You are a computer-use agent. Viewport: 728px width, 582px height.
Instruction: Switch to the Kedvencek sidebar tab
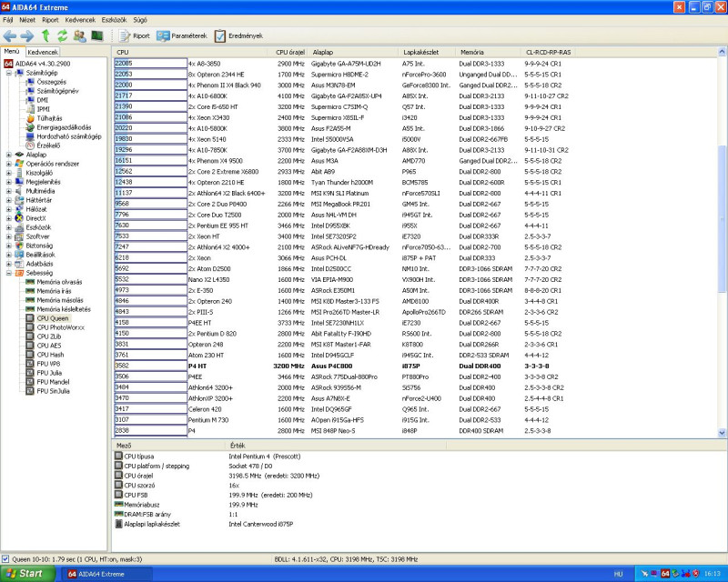click(42, 52)
